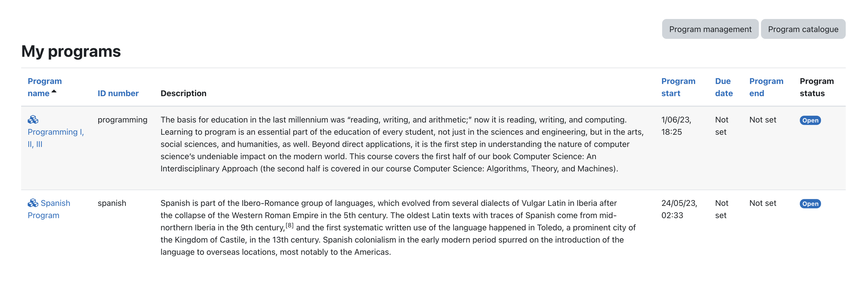Click the 'spanish' ID number cell
Viewport: 868px width, 308px height.
coord(112,203)
